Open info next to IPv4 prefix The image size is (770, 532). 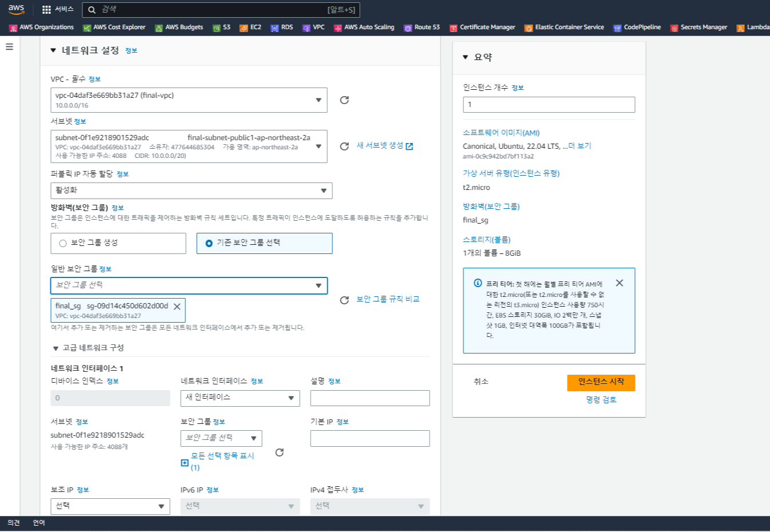[358, 490]
